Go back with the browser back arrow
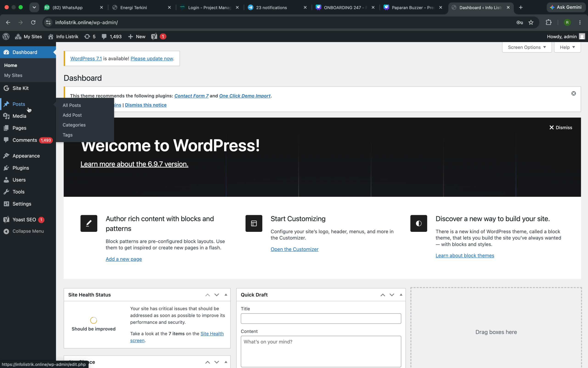The height and width of the screenshot is (368, 588). pyautogui.click(x=8, y=22)
